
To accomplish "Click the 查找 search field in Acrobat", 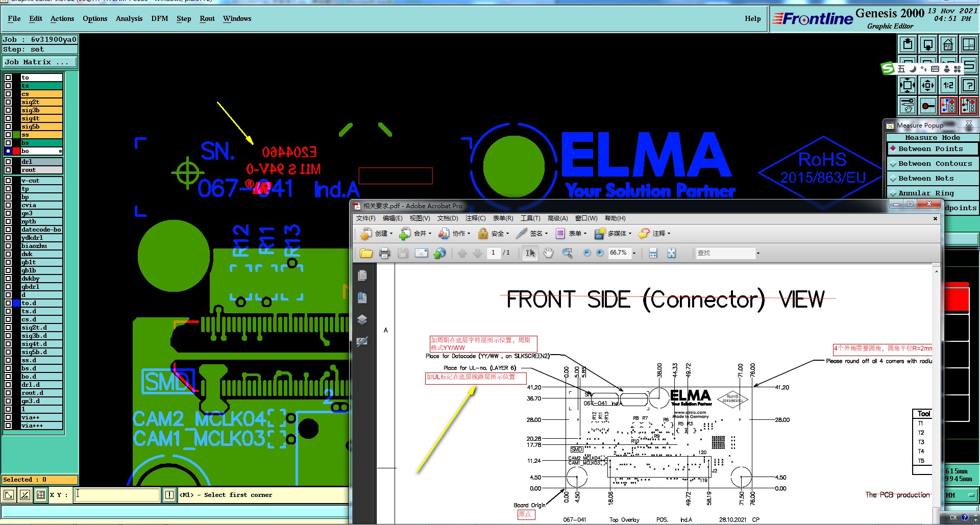I will pos(725,253).
